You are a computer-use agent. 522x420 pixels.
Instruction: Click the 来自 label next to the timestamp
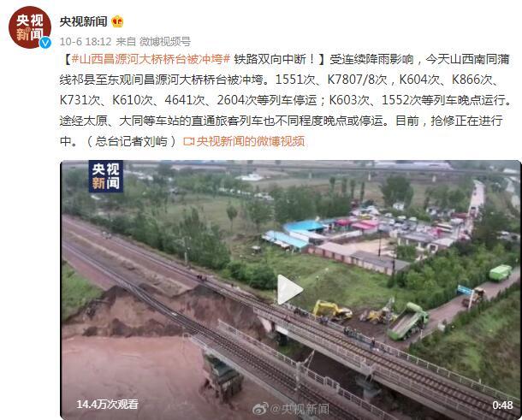click(126, 42)
